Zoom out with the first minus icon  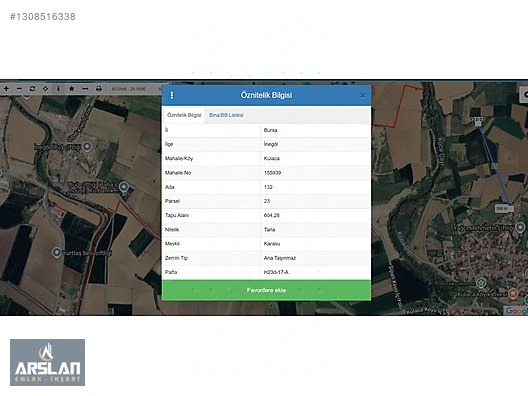(19, 89)
